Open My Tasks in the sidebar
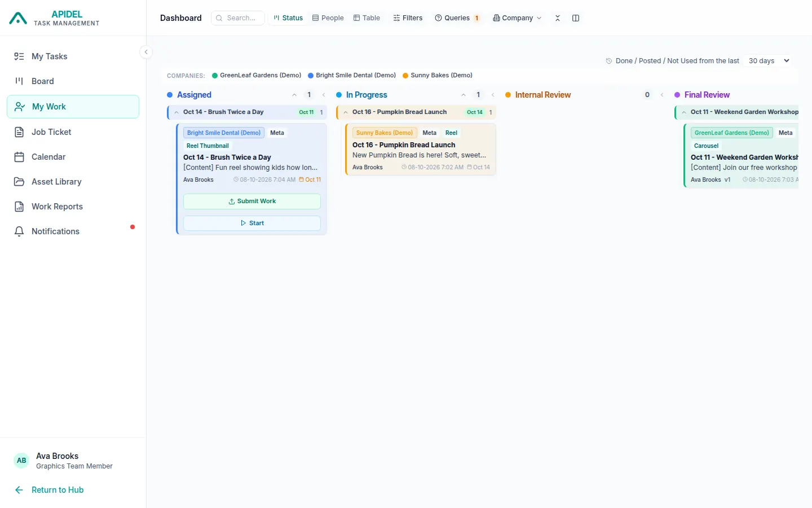This screenshot has height=508, width=812. tap(73, 56)
